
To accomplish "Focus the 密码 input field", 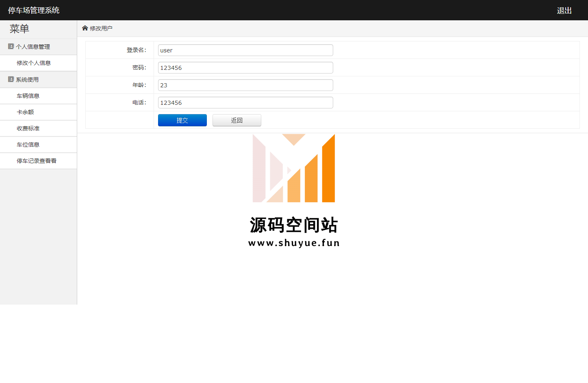I will pyautogui.click(x=245, y=68).
